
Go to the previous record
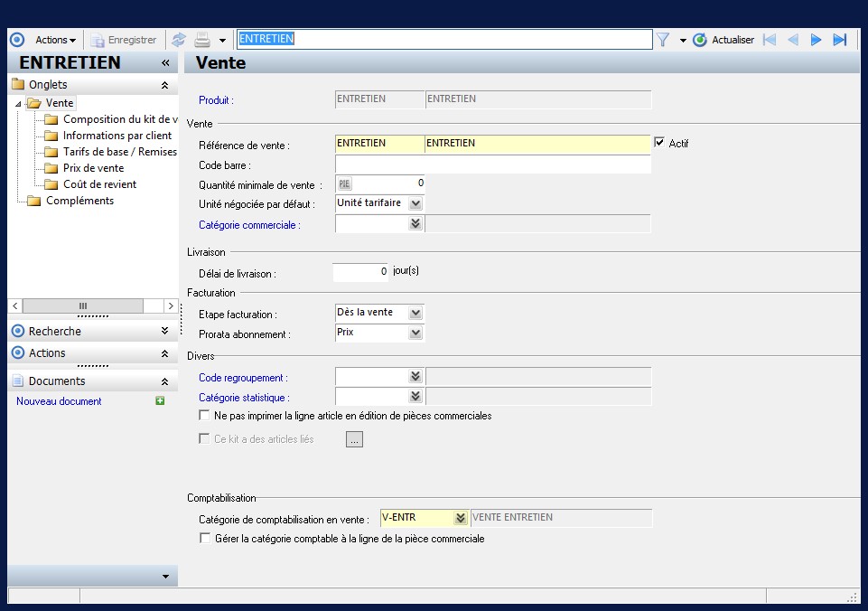click(793, 40)
